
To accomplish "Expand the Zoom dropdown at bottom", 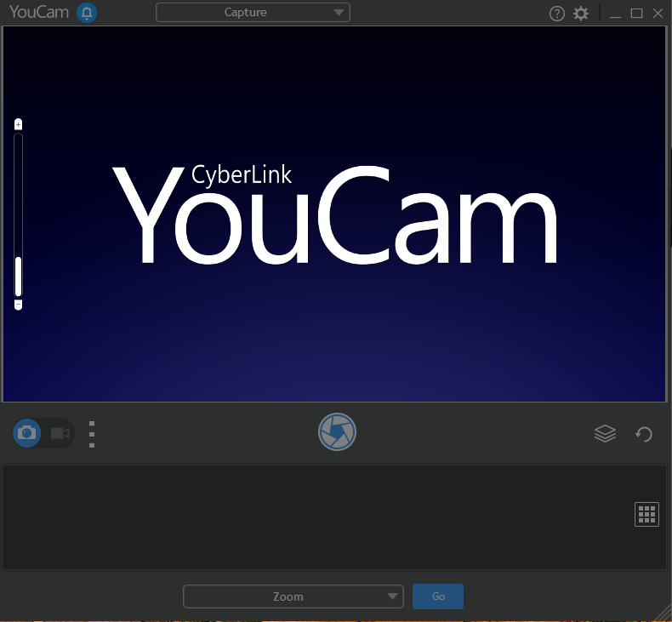I will 293,596.
